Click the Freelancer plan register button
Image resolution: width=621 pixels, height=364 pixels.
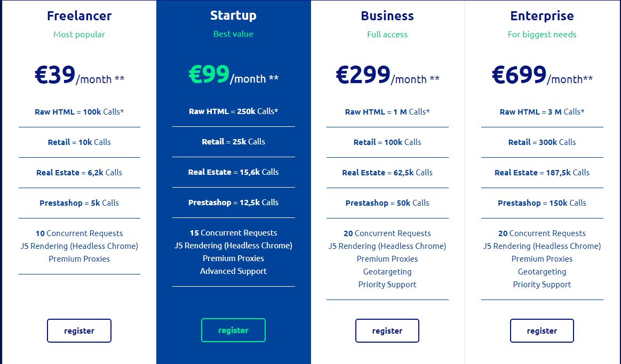(x=79, y=331)
